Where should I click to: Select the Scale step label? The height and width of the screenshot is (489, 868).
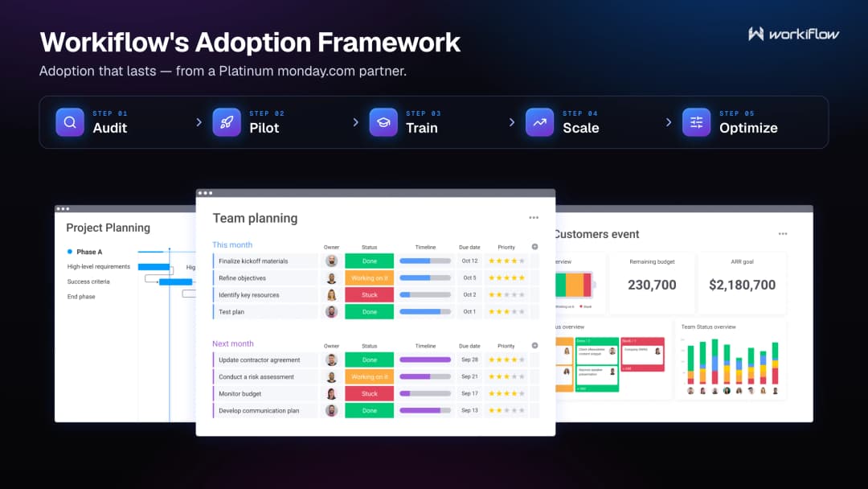[x=581, y=128]
